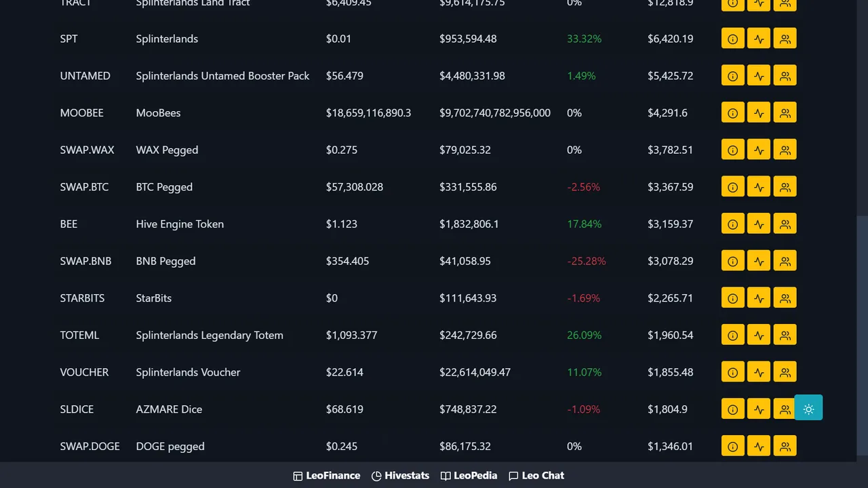The width and height of the screenshot is (868, 488).
Task: View holders of SWAP.BNB
Action: pyautogui.click(x=785, y=261)
